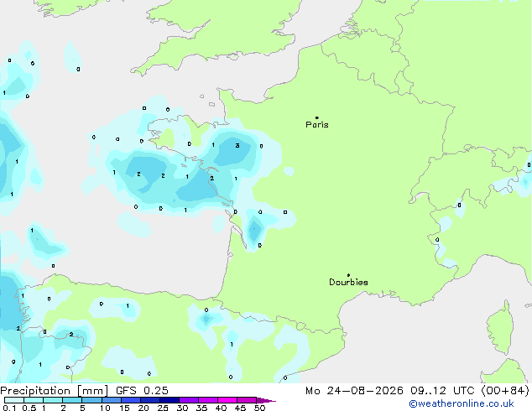Open the weatheronline.co.uk link

(462, 403)
